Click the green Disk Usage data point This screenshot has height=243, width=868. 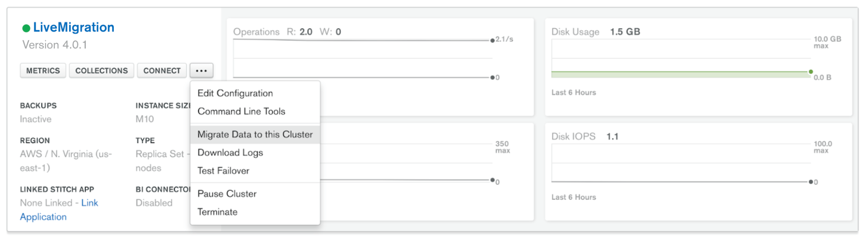click(x=811, y=72)
